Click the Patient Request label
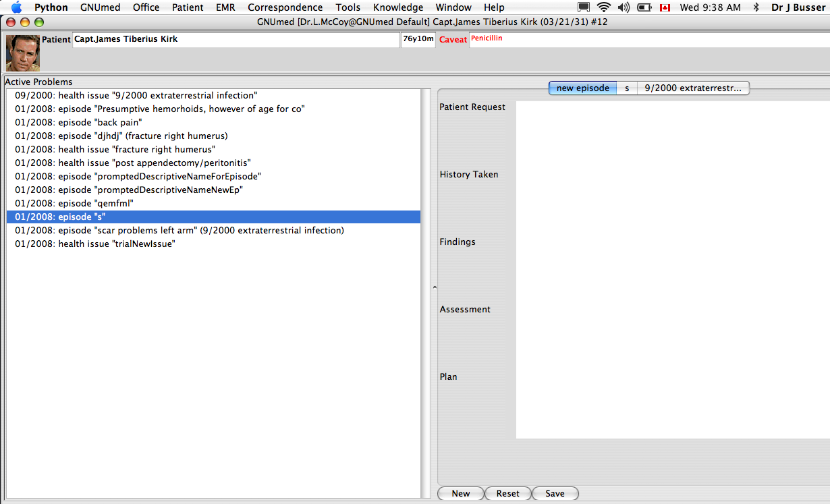Viewport: 830px width, 504px height. tap(472, 107)
